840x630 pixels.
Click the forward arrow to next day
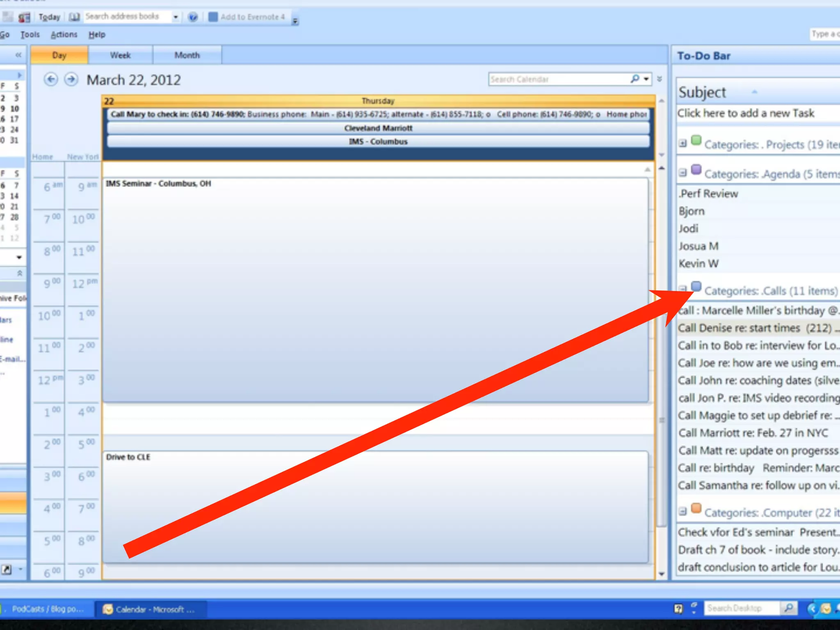click(x=71, y=79)
